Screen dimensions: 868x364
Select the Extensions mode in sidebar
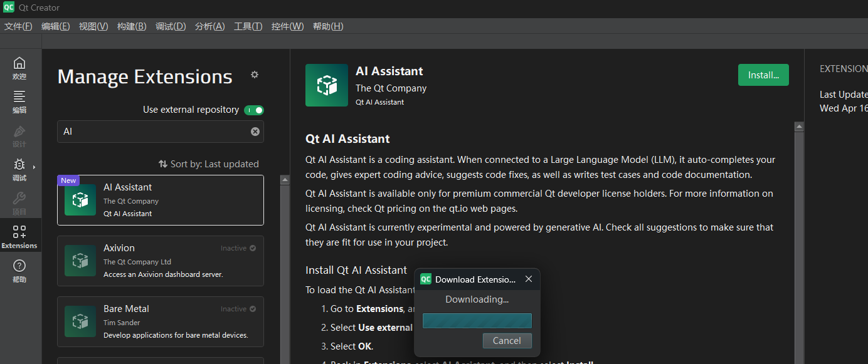pos(19,237)
